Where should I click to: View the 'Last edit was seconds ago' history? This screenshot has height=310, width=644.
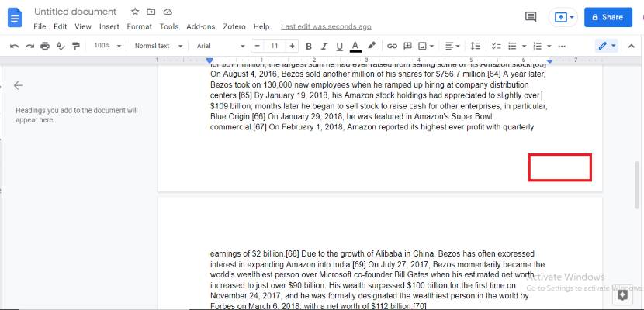click(326, 26)
